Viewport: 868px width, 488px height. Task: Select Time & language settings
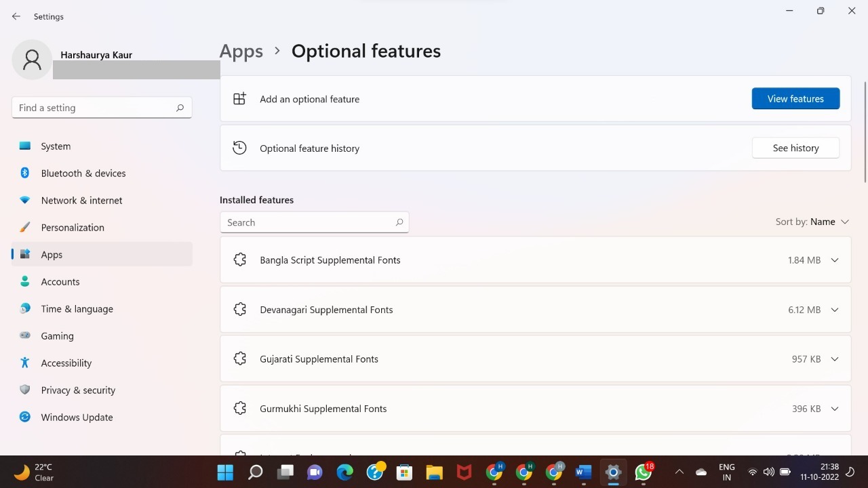77,308
